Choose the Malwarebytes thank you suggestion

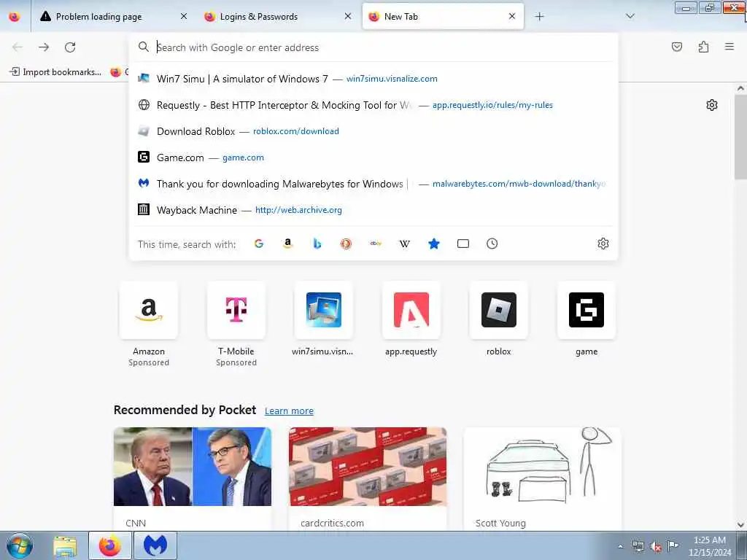tap(374, 184)
